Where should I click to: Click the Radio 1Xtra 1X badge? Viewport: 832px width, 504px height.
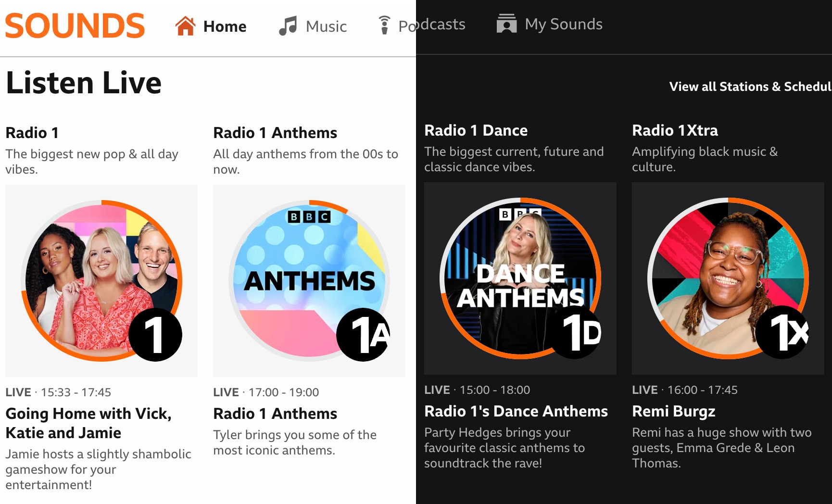point(782,332)
